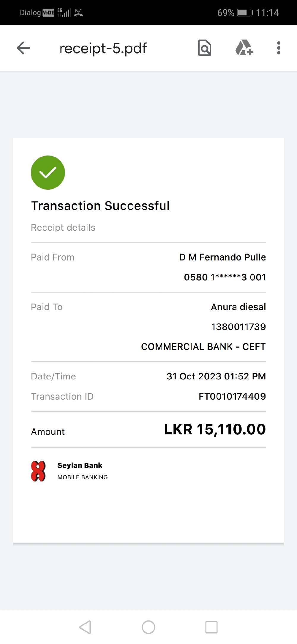Viewport: 297px width, 644px height.
Task: Tap the Transaction Successful heading
Action: [100, 206]
